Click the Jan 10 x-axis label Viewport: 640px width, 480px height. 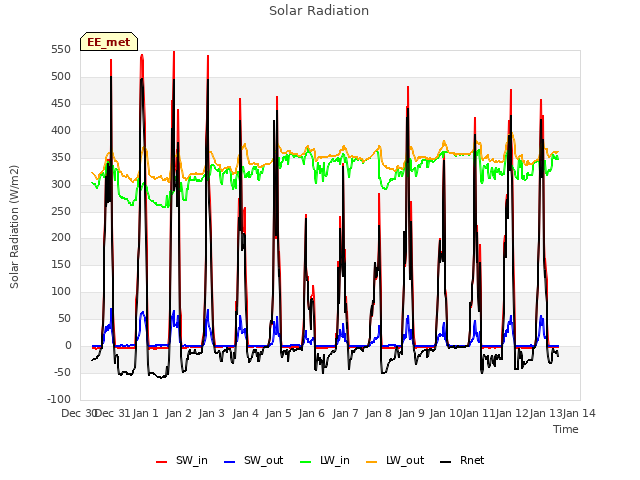click(x=446, y=413)
